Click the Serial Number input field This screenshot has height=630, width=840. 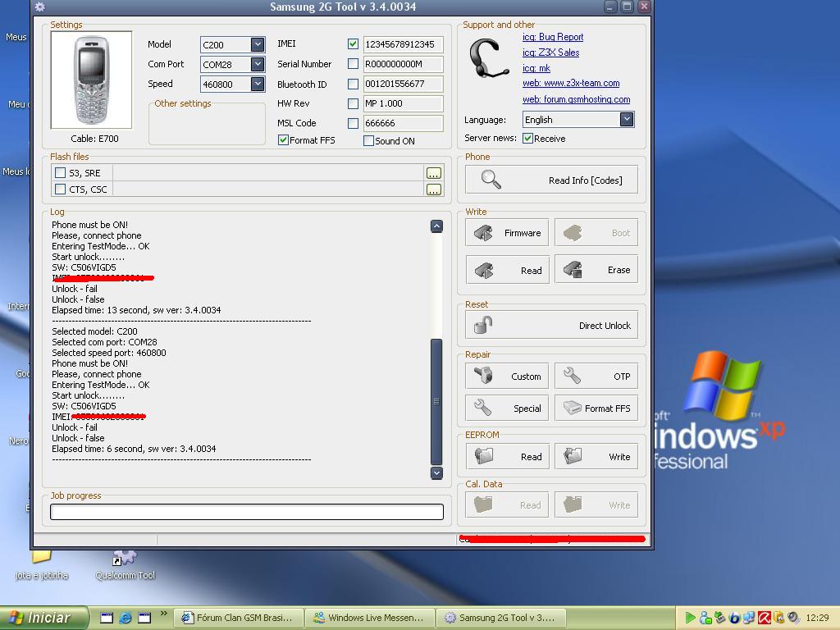(403, 64)
